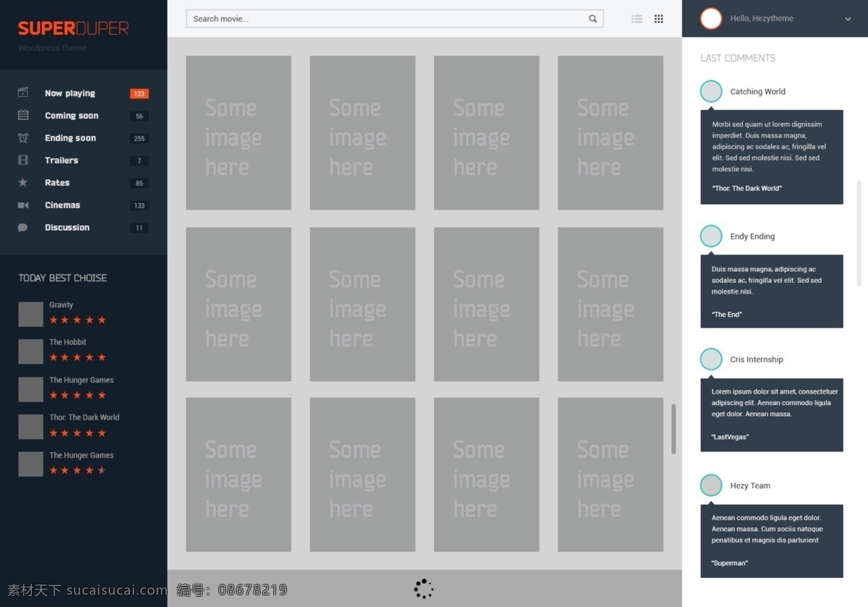The height and width of the screenshot is (607, 868).
Task: Click Catching World's avatar circle
Action: [711, 91]
